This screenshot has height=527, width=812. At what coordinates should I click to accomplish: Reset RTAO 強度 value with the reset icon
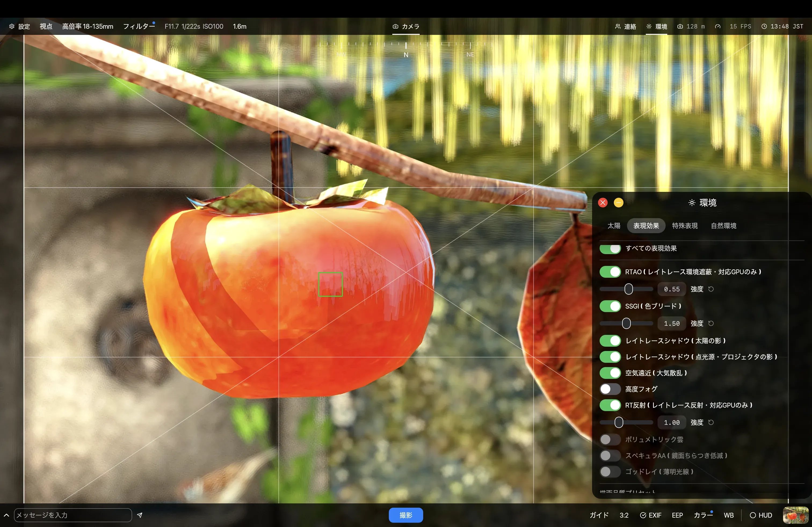[x=711, y=289]
